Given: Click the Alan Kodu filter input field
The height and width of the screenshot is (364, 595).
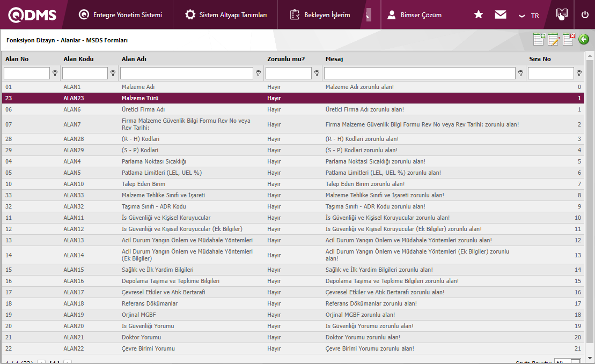Looking at the screenshot, I should (x=85, y=73).
